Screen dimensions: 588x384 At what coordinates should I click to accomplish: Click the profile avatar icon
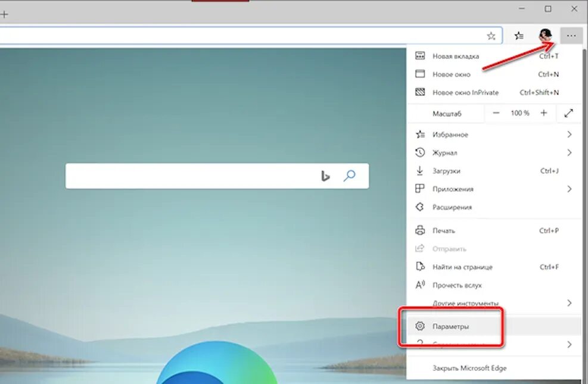545,36
